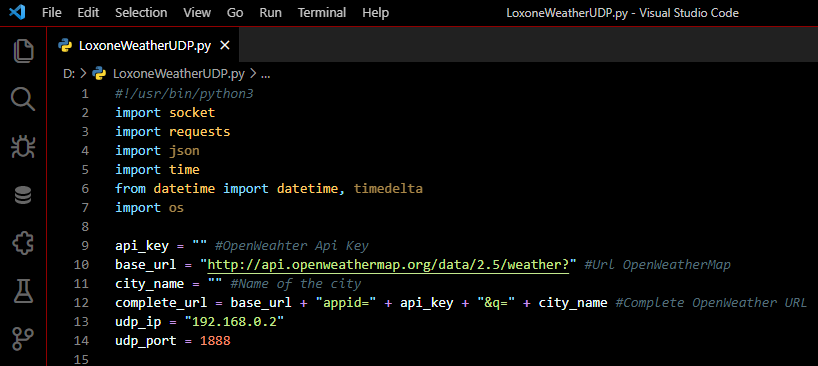Click 'timedelta' on line 6
The height and width of the screenshot is (366, 818).
pos(388,189)
